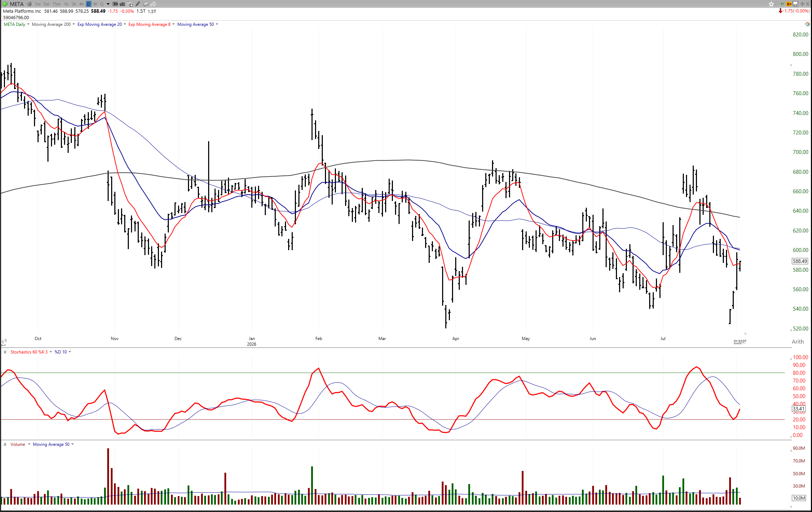This screenshot has width=812, height=512.
Task: Click the 588.49 current price axis marker
Action: tap(800, 261)
